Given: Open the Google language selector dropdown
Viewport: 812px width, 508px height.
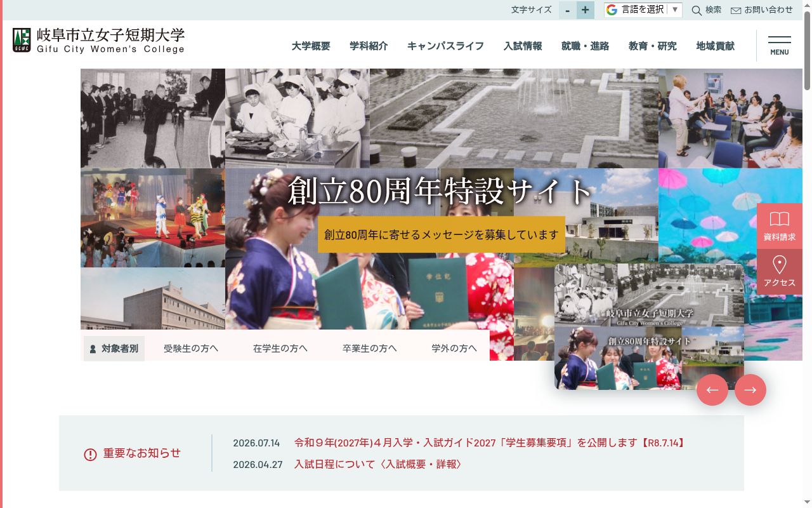Looking at the screenshot, I should click(643, 10).
